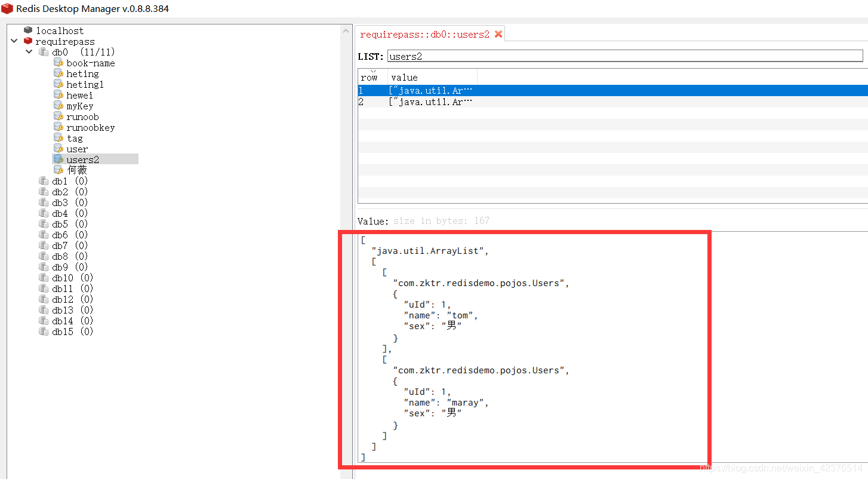Click the up arrow of tree scrollbar
This screenshot has height=479, width=868.
[346, 30]
